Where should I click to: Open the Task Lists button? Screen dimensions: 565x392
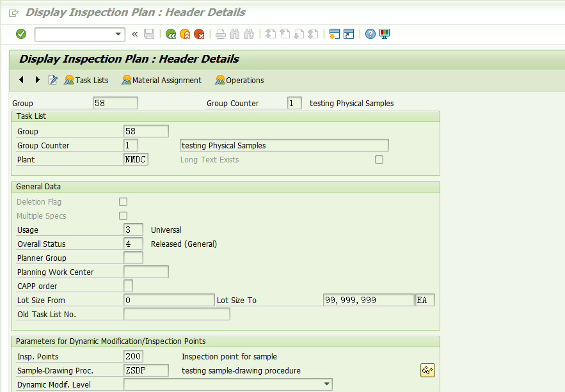click(x=86, y=81)
